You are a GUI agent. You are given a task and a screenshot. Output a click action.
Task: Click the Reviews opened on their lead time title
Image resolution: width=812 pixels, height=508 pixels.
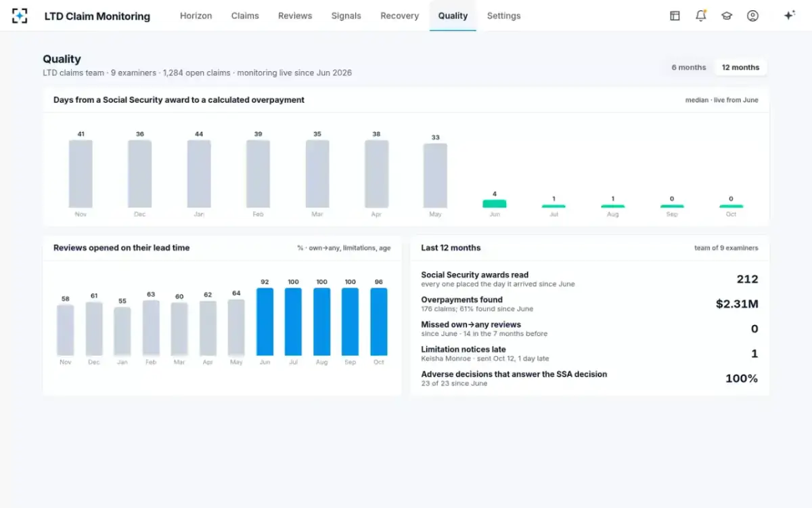click(x=122, y=248)
